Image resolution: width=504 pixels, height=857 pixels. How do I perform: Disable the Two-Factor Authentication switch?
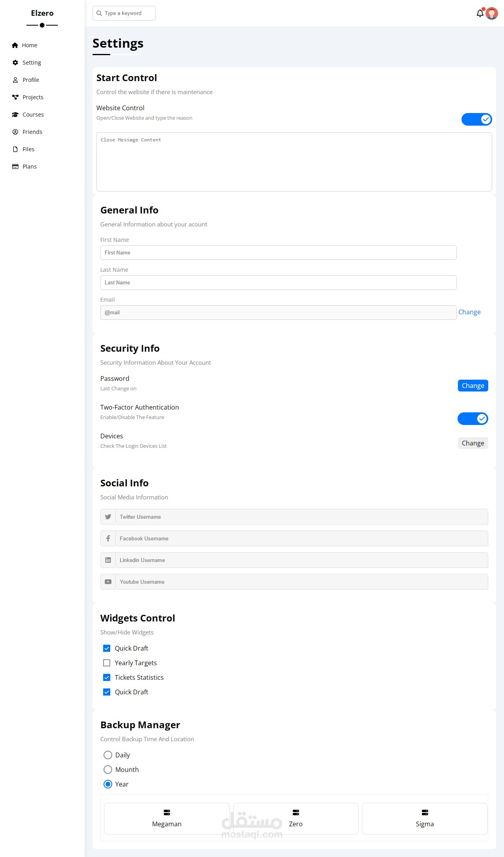[x=473, y=419]
